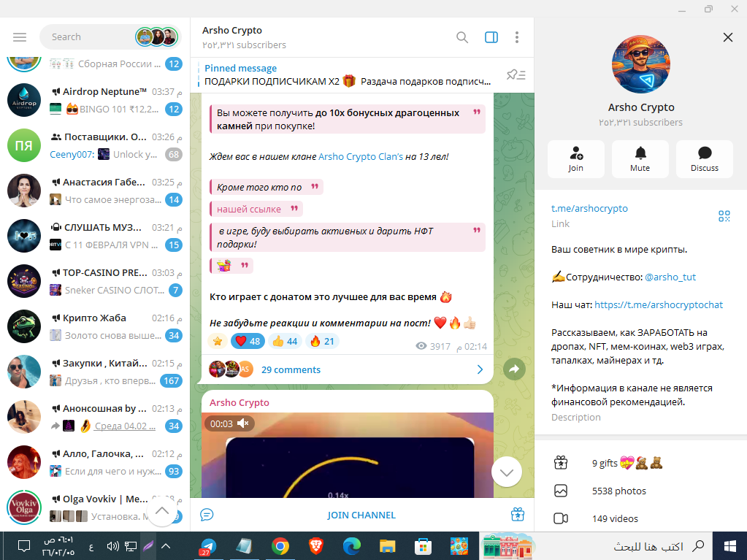Open Microsoft Store from the taskbar
The width and height of the screenshot is (747, 560).
(423, 546)
